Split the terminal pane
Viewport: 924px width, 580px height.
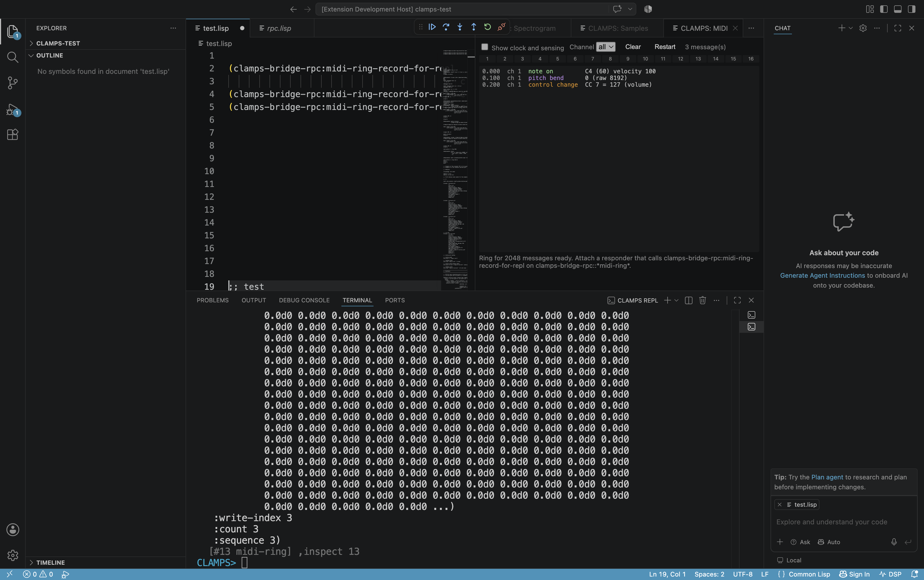pos(688,300)
